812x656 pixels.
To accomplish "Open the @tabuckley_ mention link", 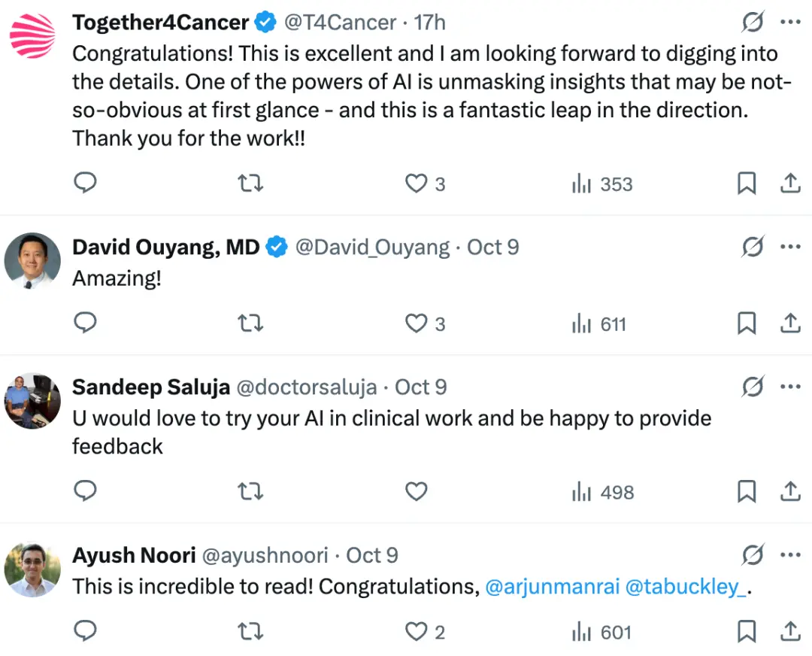I will click(x=686, y=587).
